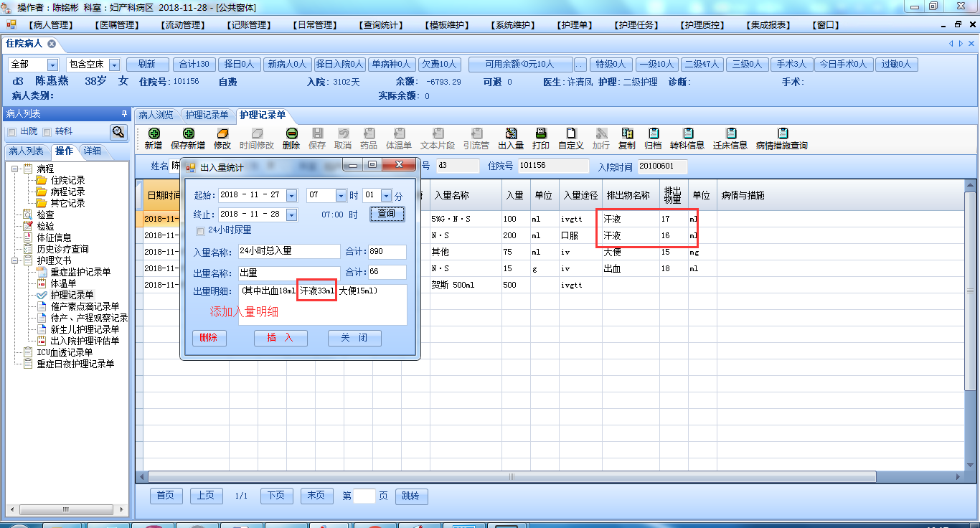The width and height of the screenshot is (980, 528).
Task: Open the 包含空床 dropdown arrow
Action: coord(115,65)
